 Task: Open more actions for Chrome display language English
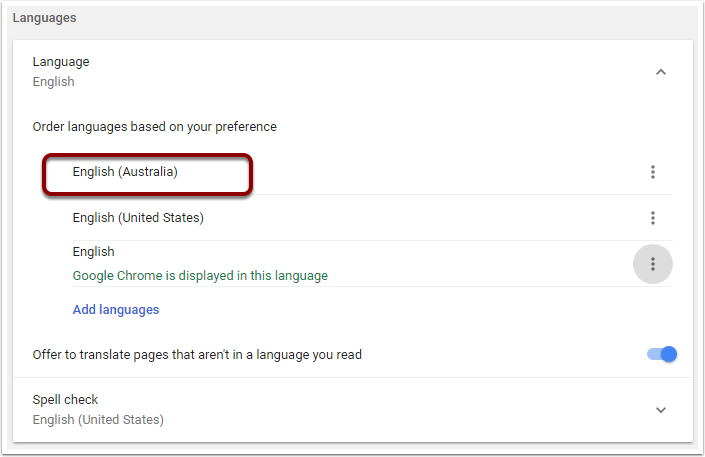[652, 264]
